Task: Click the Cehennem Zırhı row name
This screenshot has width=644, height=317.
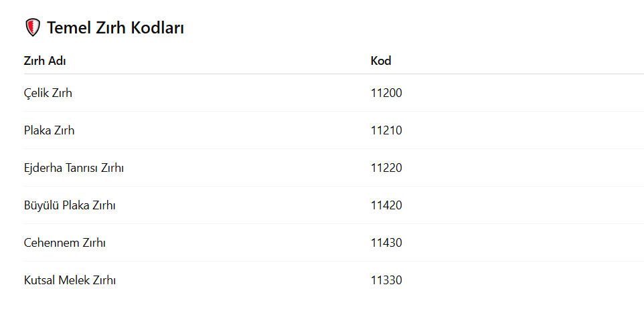Action: 65,243
